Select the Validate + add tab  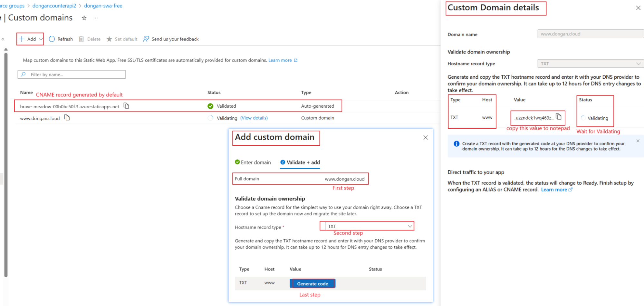[x=300, y=162]
